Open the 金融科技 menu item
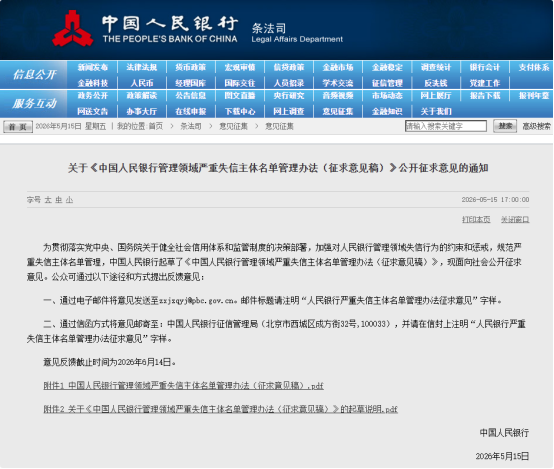This screenshot has width=554, height=469. [x=93, y=83]
